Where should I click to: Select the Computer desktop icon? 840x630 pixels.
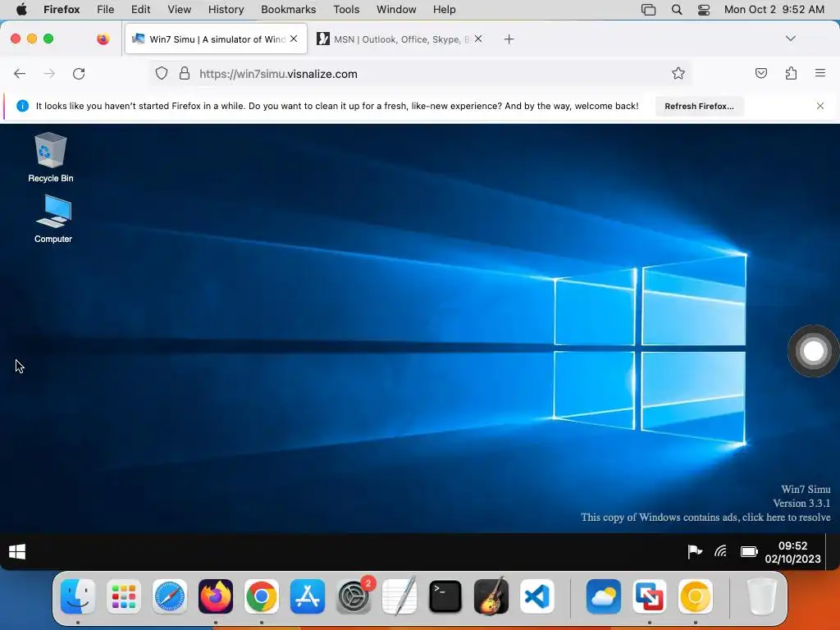click(53, 218)
